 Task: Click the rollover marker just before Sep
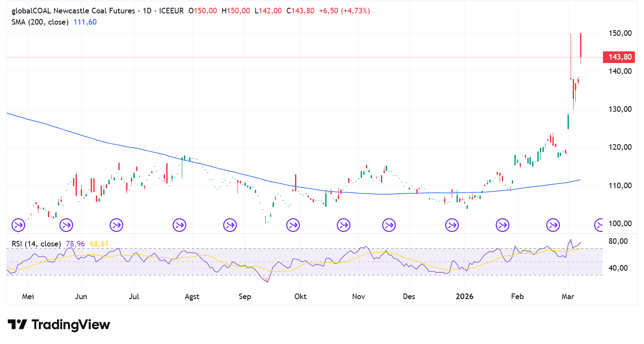pyautogui.click(x=230, y=225)
